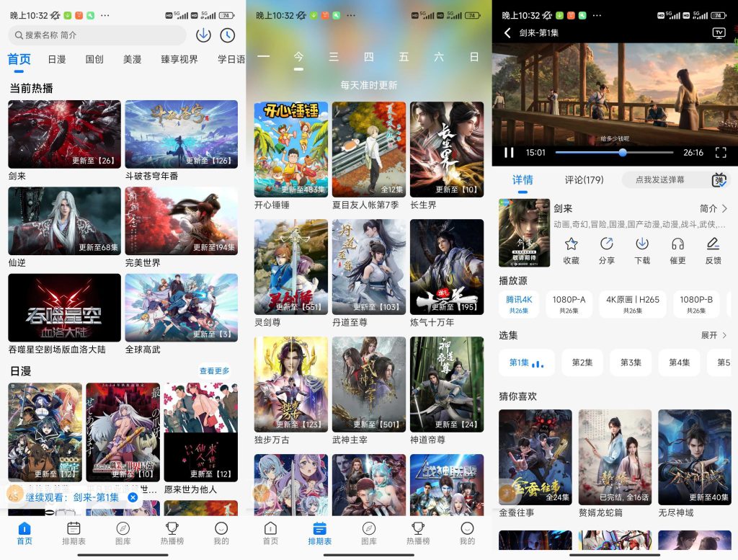
Task: Click 查看更多 link for 日漫 section
Action: (214, 371)
